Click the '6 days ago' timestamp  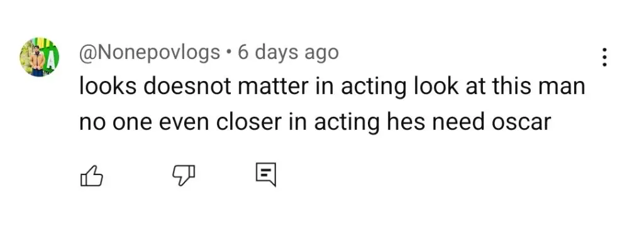[x=288, y=53]
